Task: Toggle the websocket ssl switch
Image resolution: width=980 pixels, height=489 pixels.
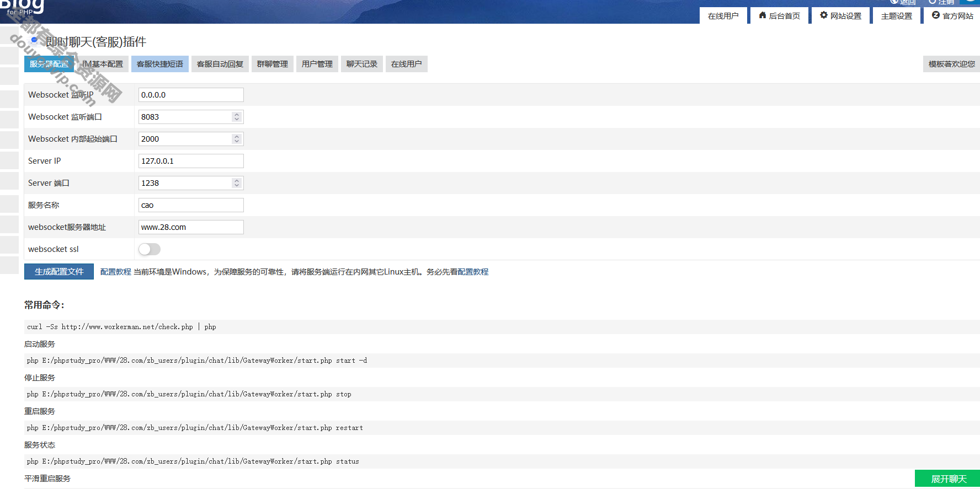Action: (150, 249)
